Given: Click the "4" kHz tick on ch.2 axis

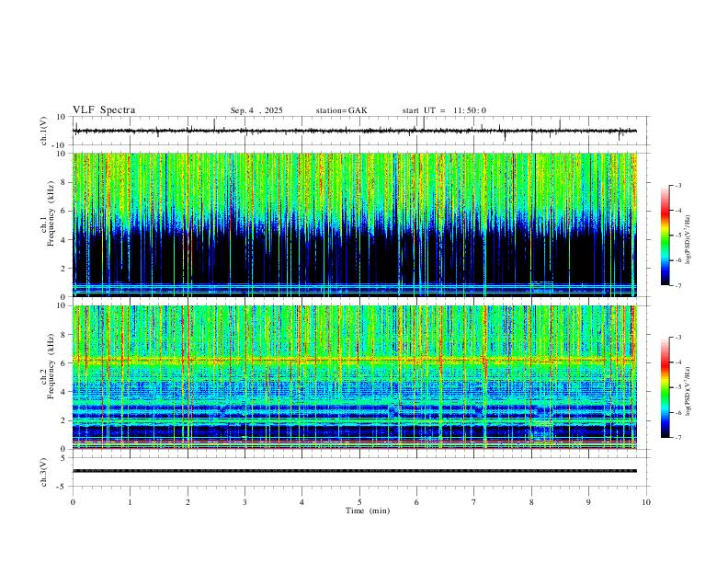Looking at the screenshot, I should pos(65,392).
